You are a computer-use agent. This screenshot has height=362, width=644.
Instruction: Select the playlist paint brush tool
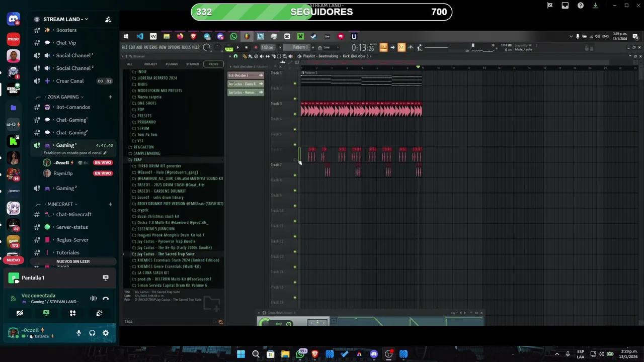[251, 56]
